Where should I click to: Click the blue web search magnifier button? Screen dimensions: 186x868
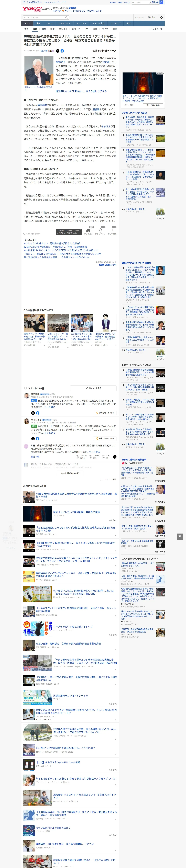[x=161, y=2]
